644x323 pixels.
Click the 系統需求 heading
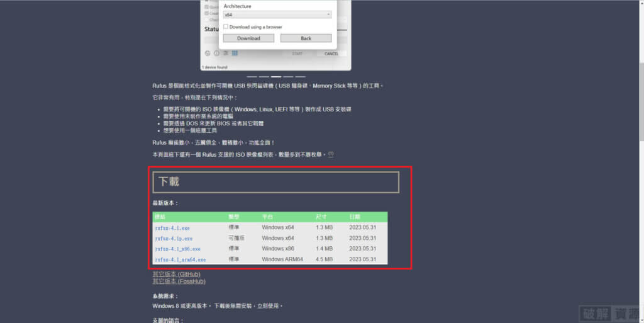point(165,296)
